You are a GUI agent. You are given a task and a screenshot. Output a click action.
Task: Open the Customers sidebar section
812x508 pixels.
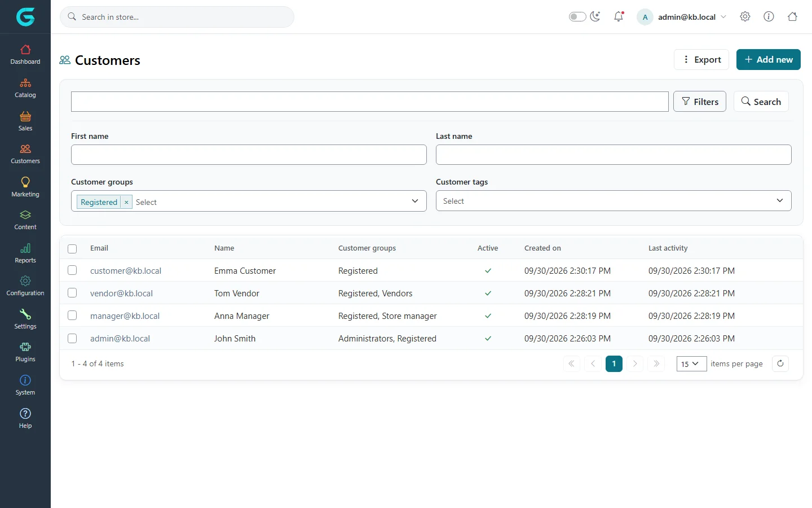pos(25,154)
